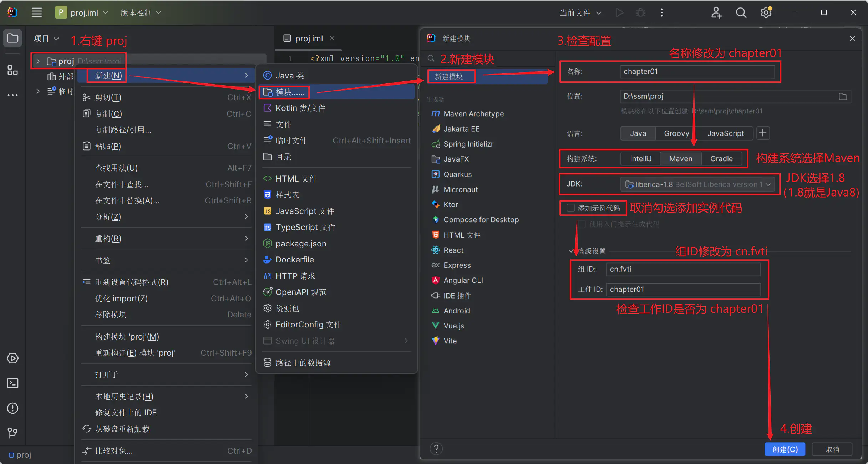This screenshot has height=464, width=868.
Task: Close the proj.iml editor tab
Action: (x=332, y=38)
